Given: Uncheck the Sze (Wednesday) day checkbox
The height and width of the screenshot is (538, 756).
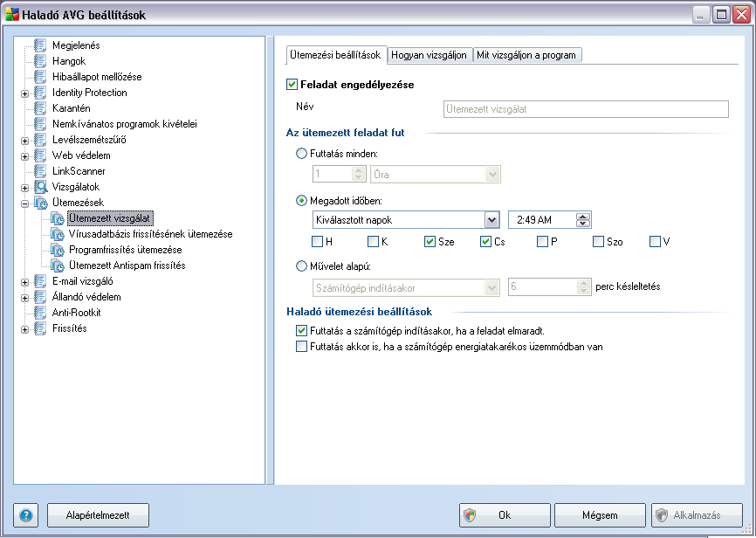Looking at the screenshot, I should tap(430, 242).
